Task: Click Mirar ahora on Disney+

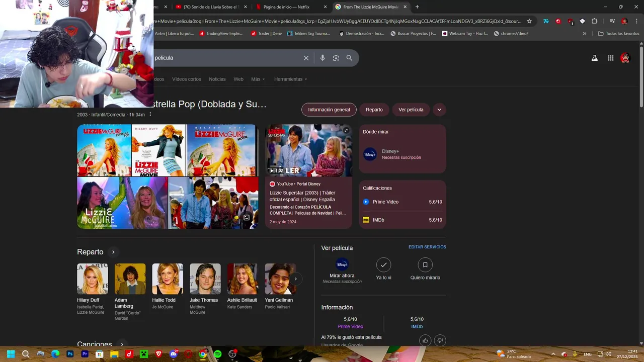Action: click(x=342, y=271)
